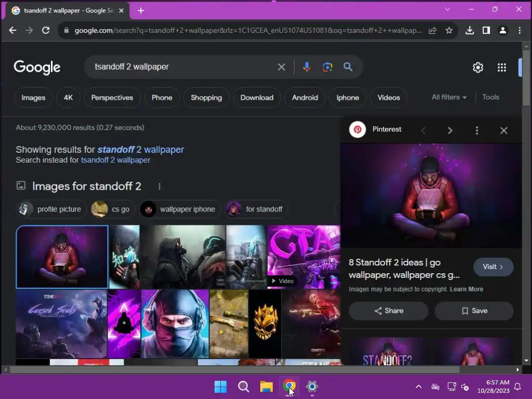Click into the search query field
Image resolution: width=532 pixels, height=399 pixels.
(183, 67)
